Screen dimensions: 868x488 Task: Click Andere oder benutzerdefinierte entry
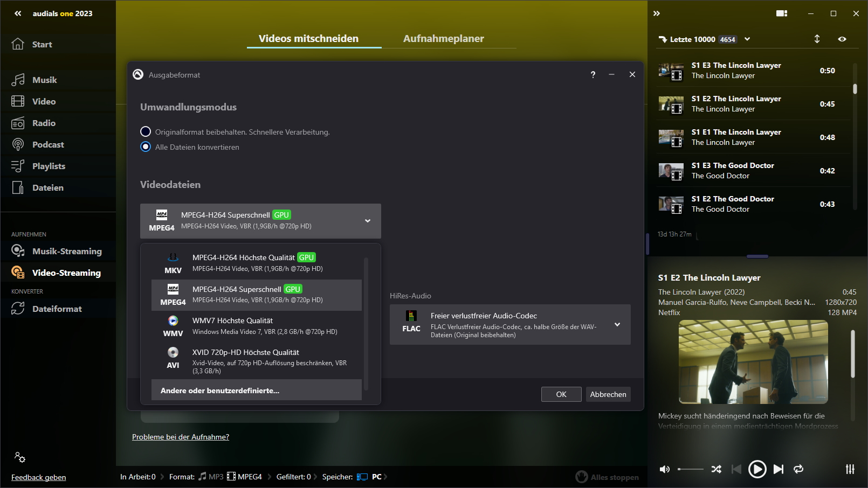coord(257,390)
